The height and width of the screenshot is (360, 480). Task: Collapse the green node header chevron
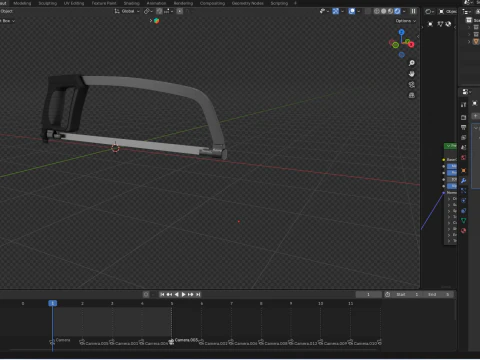point(449,146)
